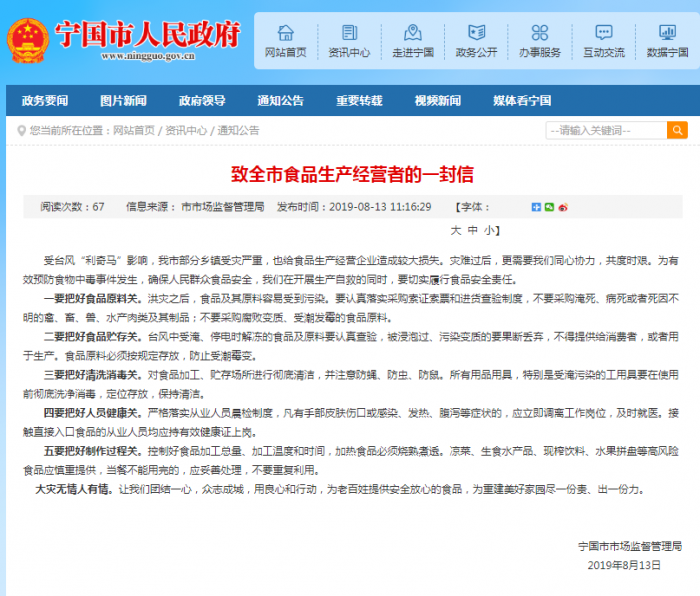Click the signature 宁国市市场监督管理局
This screenshot has width=700, height=596.
[630, 546]
